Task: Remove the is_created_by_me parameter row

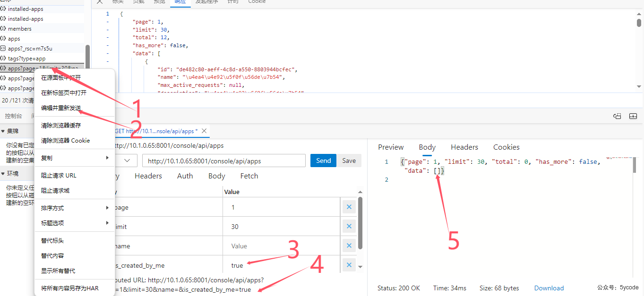Action: tap(349, 265)
